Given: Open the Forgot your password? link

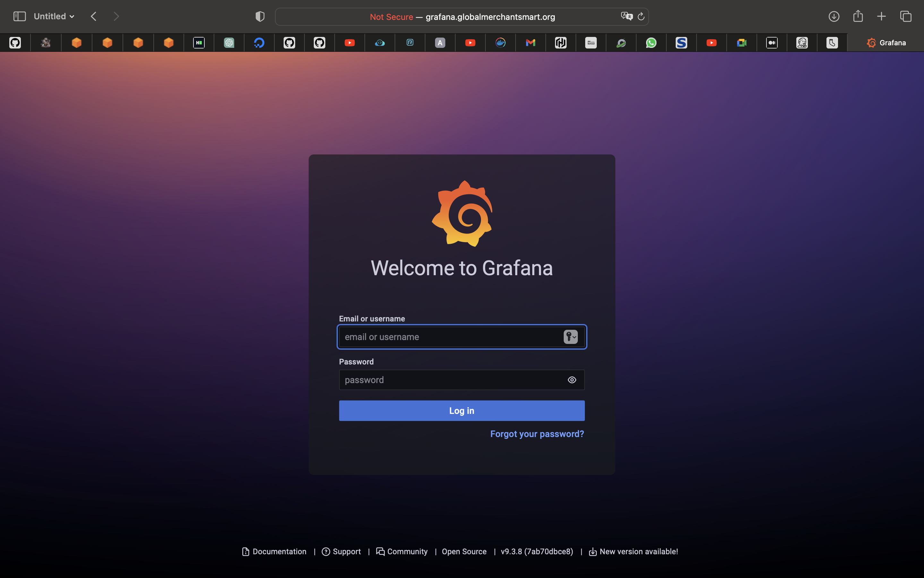Looking at the screenshot, I should tap(537, 434).
